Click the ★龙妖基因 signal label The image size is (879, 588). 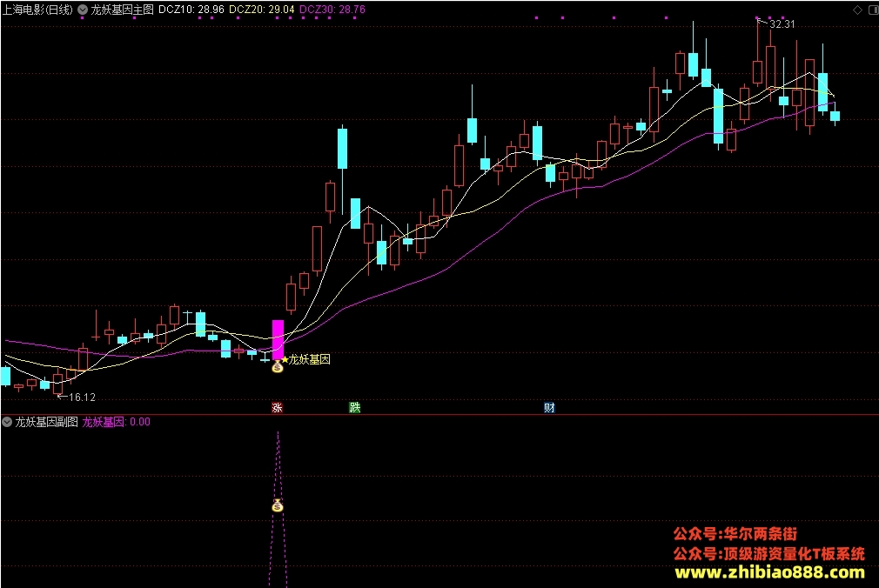click(305, 359)
